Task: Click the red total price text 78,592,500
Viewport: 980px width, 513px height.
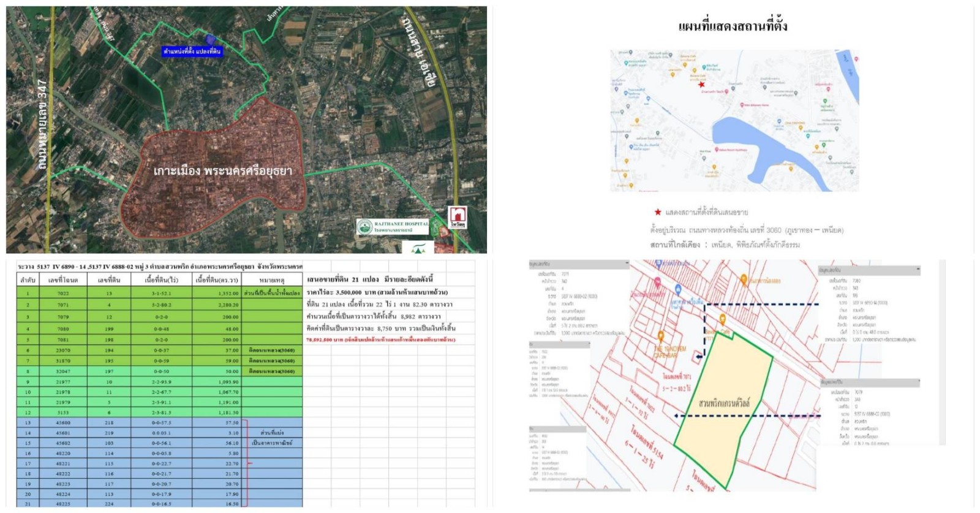Action: point(381,340)
